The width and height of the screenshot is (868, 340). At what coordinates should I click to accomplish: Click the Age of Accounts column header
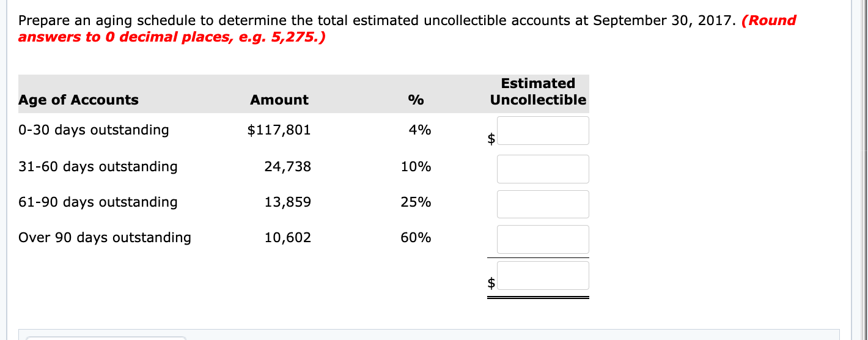coord(79,100)
